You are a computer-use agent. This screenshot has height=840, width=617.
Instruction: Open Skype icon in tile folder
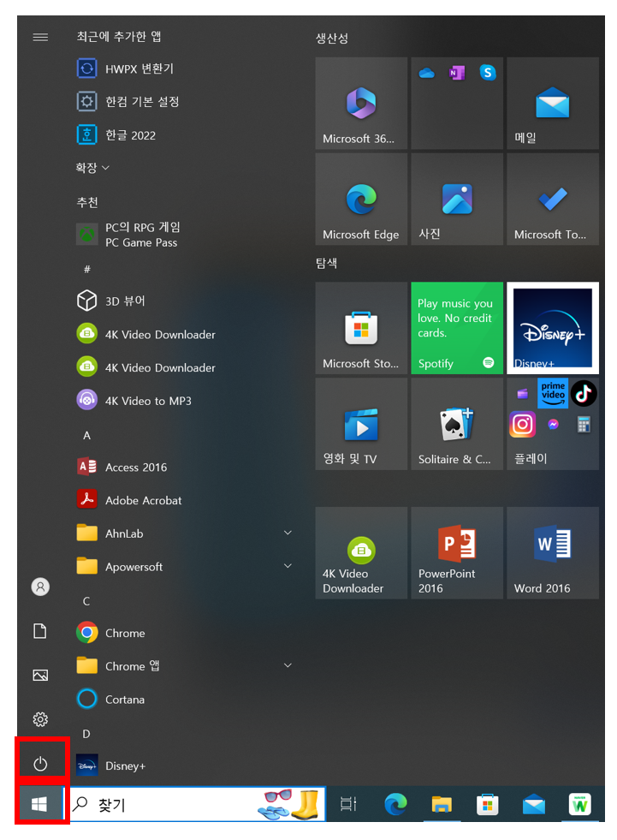pyautogui.click(x=488, y=72)
